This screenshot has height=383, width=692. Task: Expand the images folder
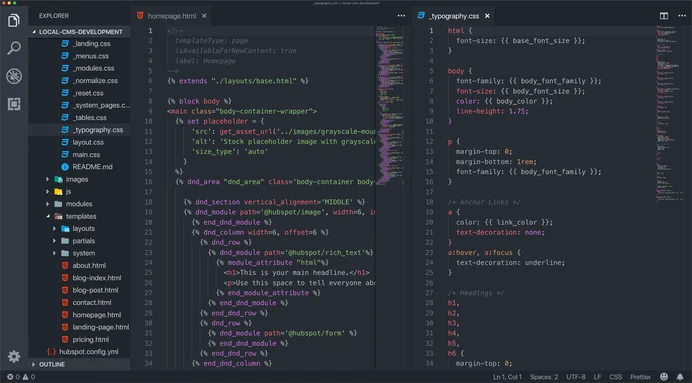79,179
